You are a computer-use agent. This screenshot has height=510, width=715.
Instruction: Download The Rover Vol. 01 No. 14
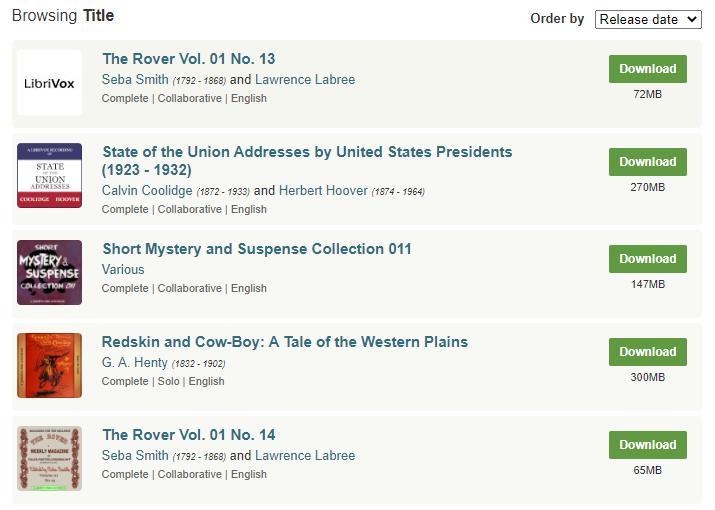[x=647, y=445]
